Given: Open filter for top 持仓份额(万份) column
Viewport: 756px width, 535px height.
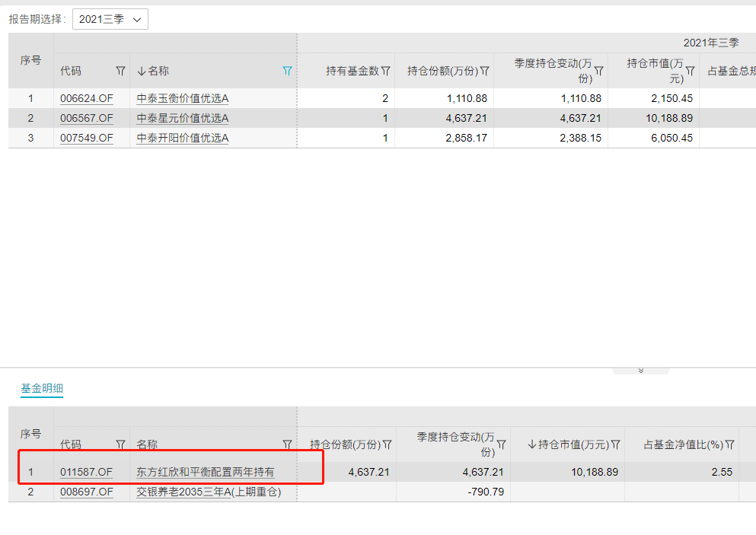Looking at the screenshot, I should pyautogui.click(x=484, y=71).
